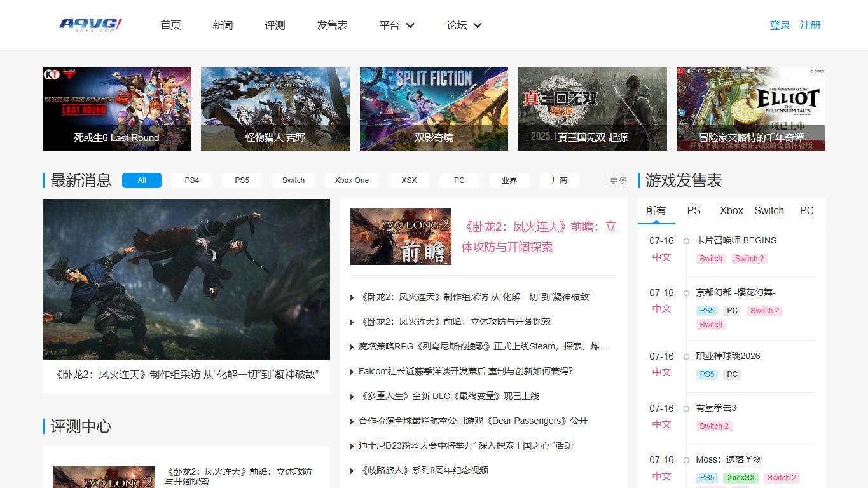The image size is (868, 488).
Task: Select the 所有 release schedule tab
Action: coord(656,210)
